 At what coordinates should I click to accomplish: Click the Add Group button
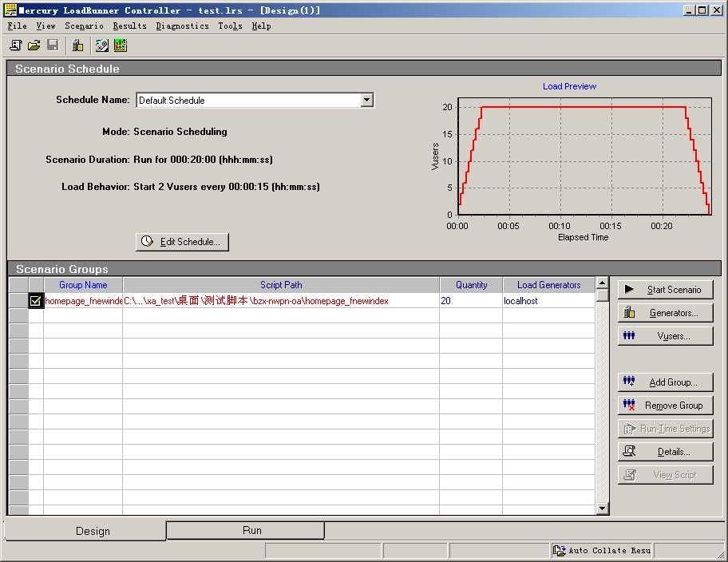(x=665, y=382)
